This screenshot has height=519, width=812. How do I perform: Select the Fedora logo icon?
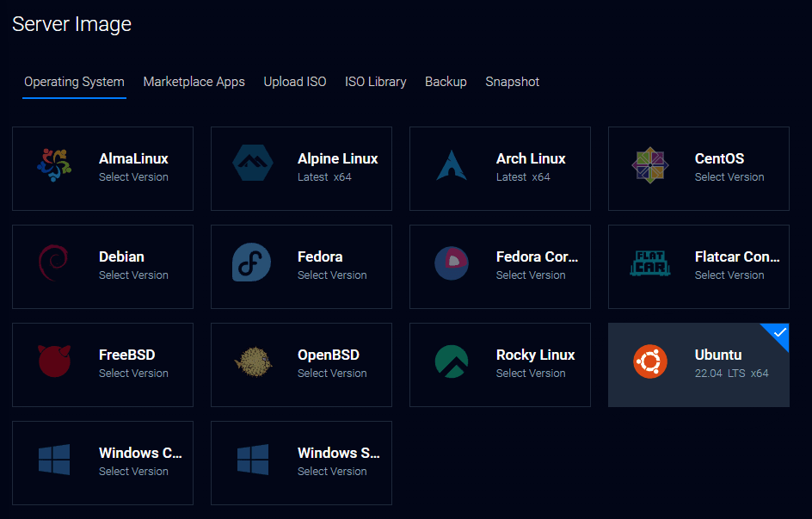[x=252, y=263]
